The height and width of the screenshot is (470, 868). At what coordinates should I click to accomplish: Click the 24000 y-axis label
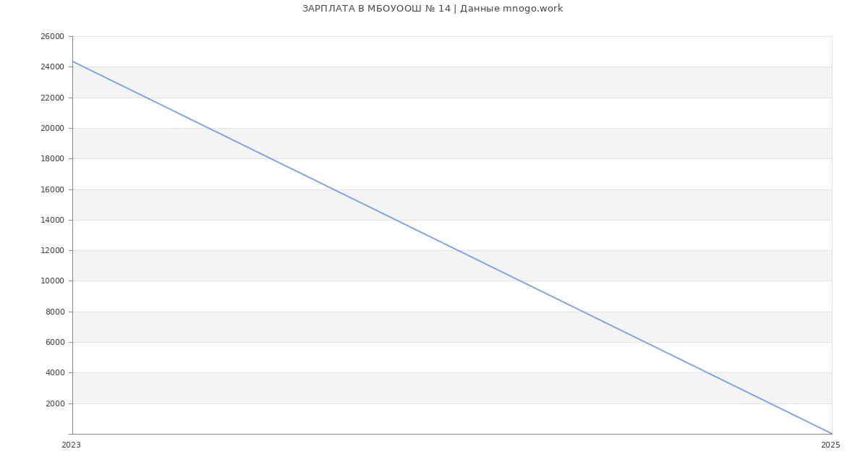click(x=52, y=67)
